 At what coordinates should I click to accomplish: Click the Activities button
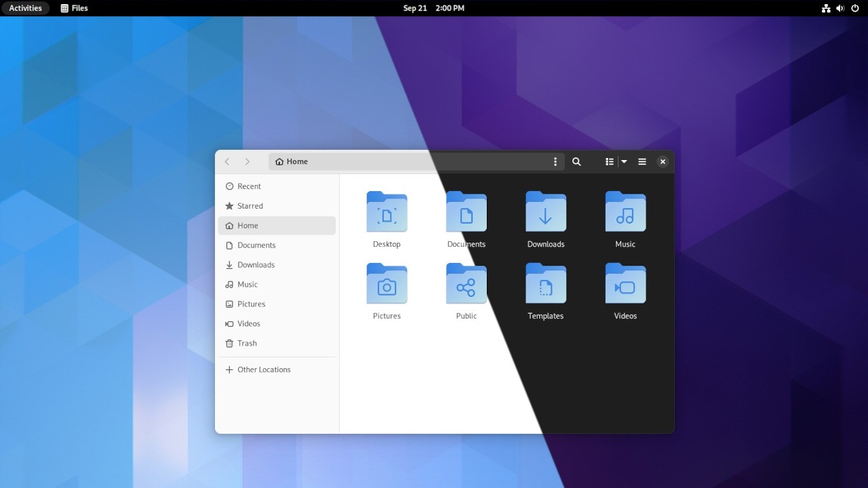[x=25, y=8]
